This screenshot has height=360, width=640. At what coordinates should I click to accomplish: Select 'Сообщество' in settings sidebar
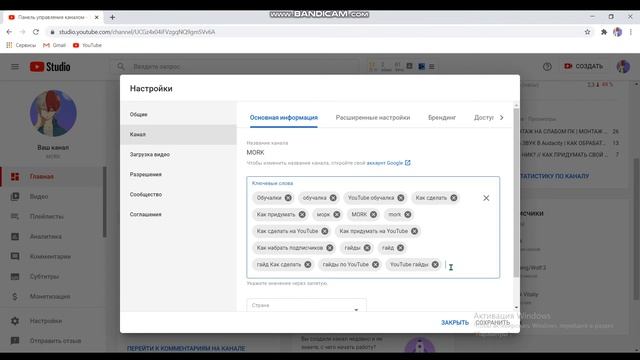tap(178, 194)
